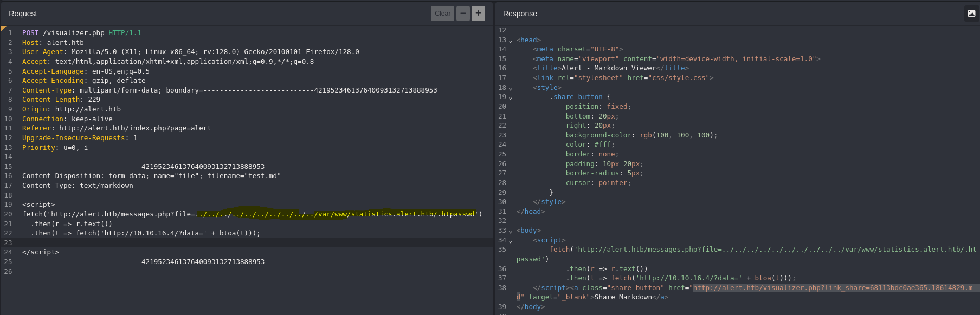Image resolution: width=980 pixels, height=315 pixels.
Task: Click the Clear button in Request panel
Action: tap(442, 14)
